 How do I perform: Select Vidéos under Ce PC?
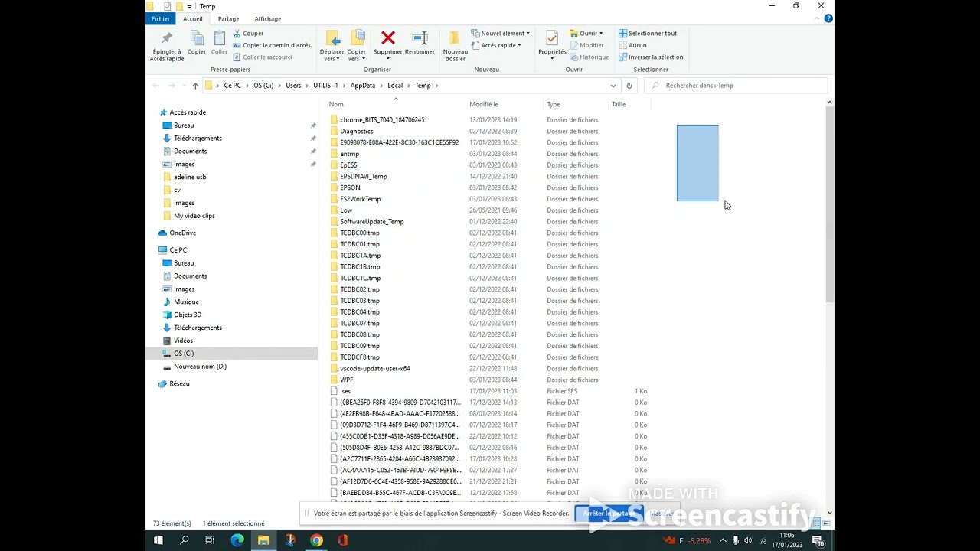click(x=183, y=341)
